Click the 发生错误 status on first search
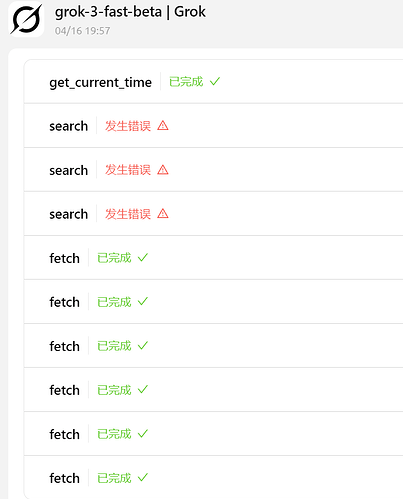This screenshot has width=403, height=499. pyautogui.click(x=128, y=126)
